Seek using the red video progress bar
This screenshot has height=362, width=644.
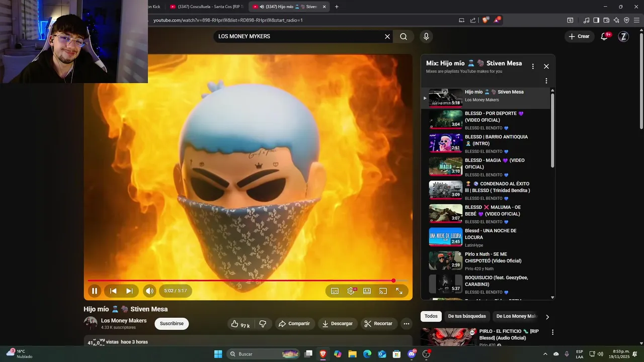point(248,281)
